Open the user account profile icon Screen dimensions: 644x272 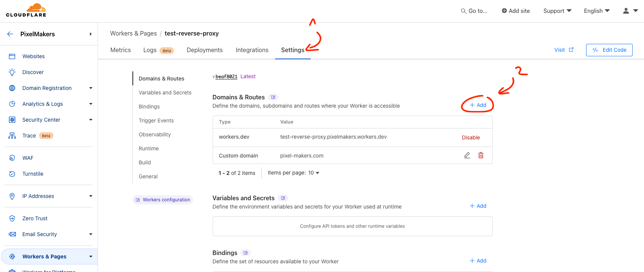coord(626,11)
